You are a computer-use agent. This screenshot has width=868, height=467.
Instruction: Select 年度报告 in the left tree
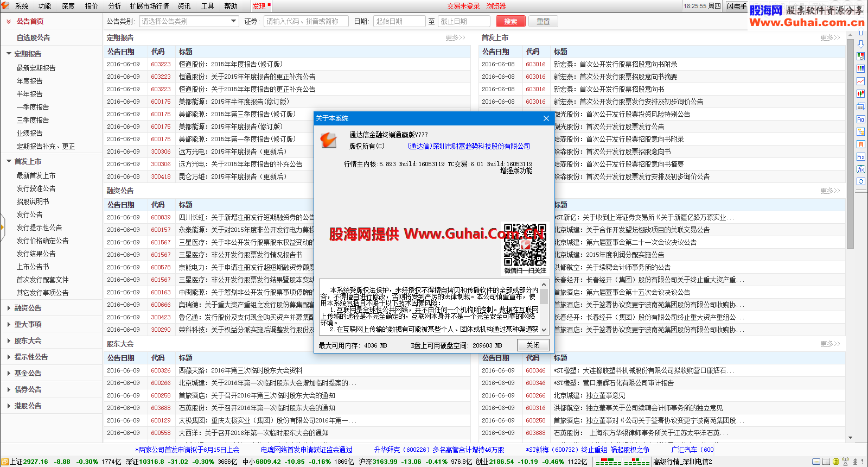(29, 81)
